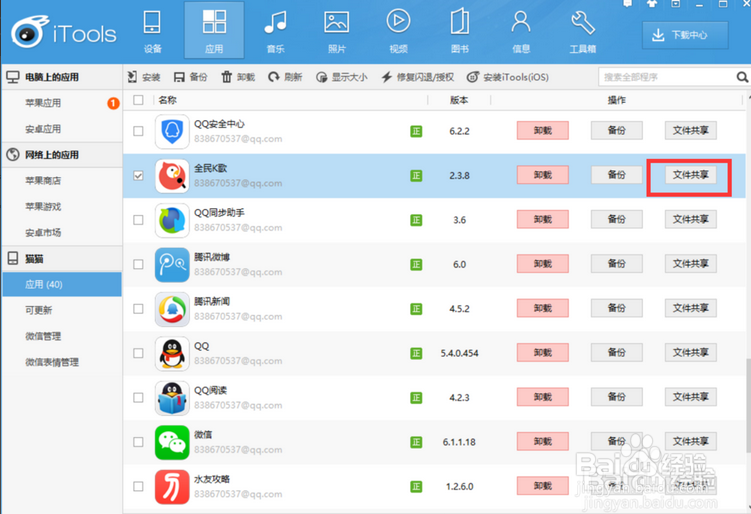
Task: Click the 全民K歌 app icon
Action: (x=172, y=176)
